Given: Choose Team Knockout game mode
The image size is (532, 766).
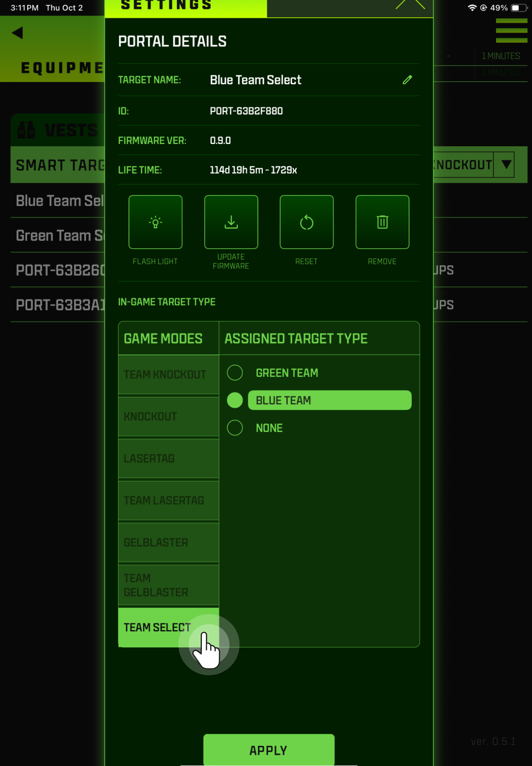Looking at the screenshot, I should [x=169, y=375].
